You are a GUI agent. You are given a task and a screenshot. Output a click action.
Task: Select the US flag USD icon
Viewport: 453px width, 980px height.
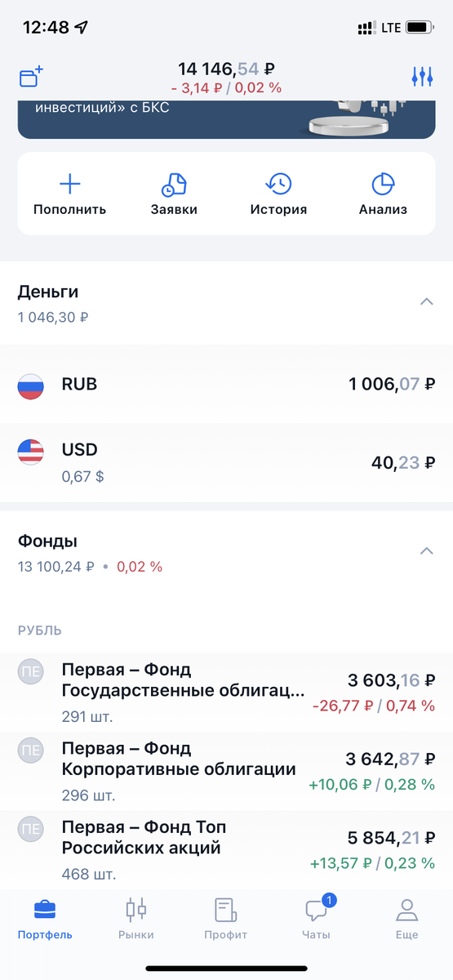pos(31,452)
